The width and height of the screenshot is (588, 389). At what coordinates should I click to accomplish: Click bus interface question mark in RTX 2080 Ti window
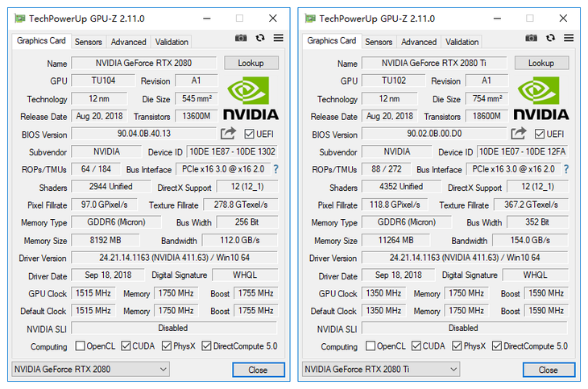pos(566,169)
